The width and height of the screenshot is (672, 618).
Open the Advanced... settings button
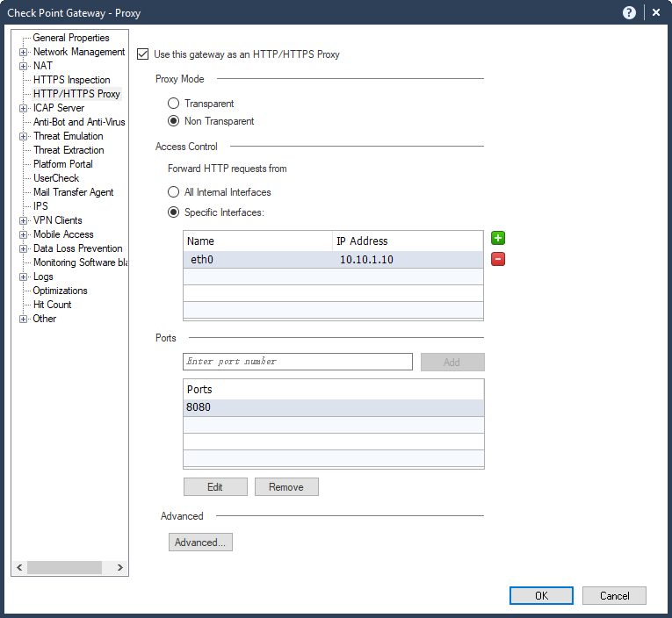click(x=200, y=543)
